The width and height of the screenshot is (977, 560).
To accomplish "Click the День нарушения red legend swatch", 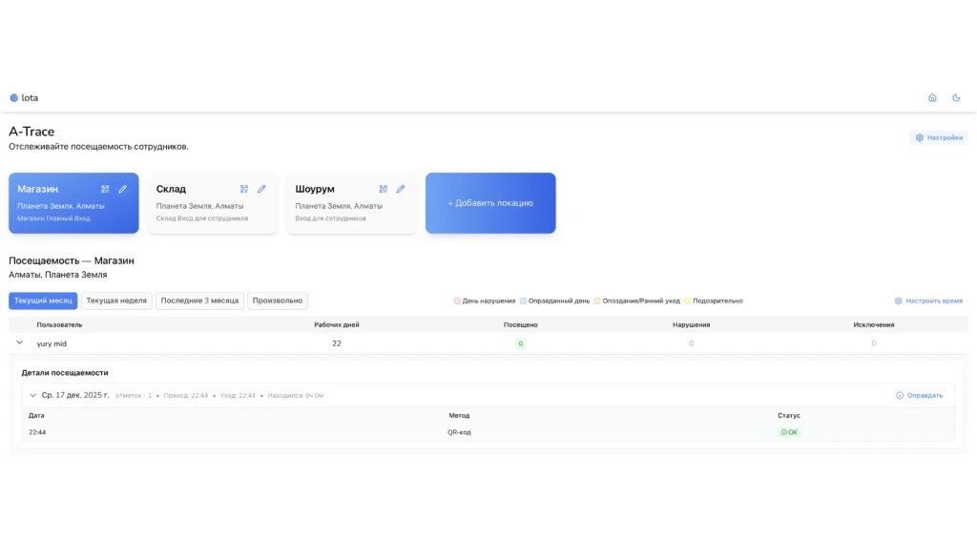I will tap(457, 301).
